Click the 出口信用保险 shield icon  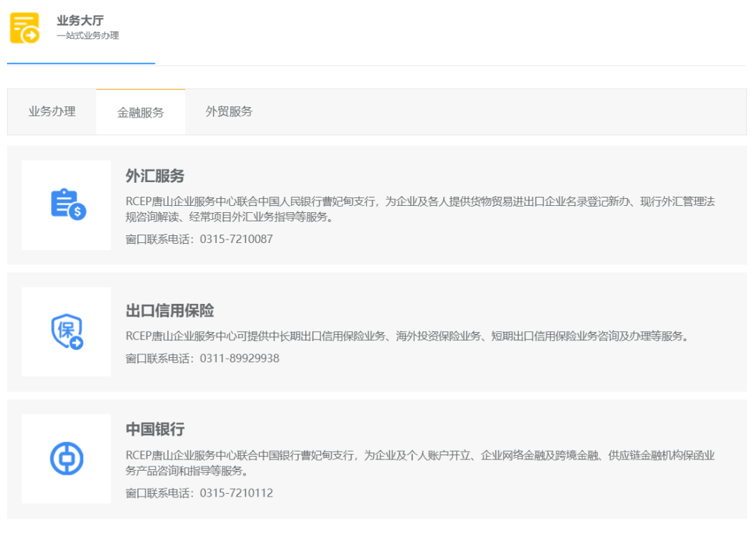click(x=67, y=331)
